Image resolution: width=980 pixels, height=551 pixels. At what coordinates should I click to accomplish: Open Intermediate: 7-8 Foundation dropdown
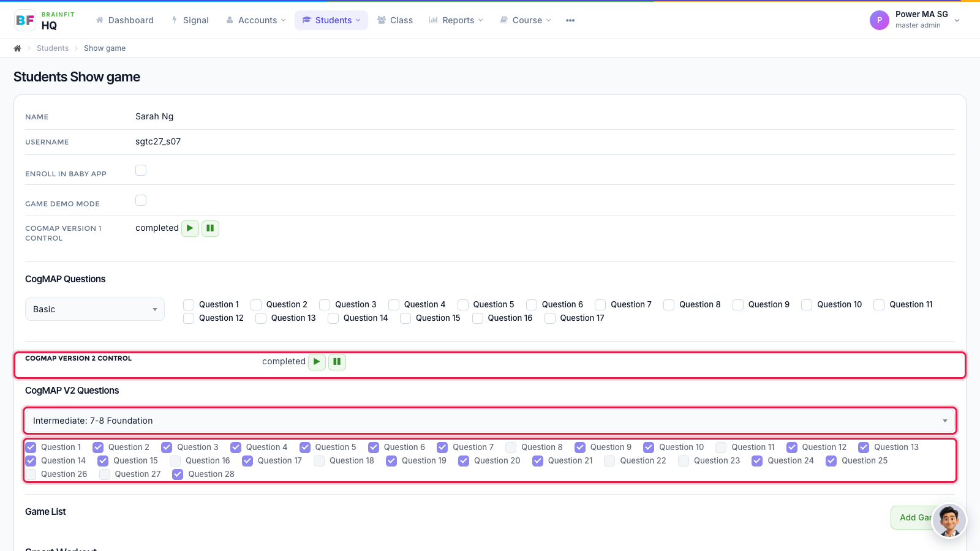[490, 421]
